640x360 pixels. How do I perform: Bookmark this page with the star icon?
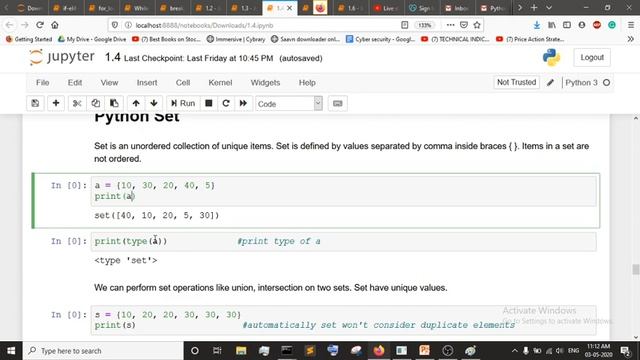point(477,25)
